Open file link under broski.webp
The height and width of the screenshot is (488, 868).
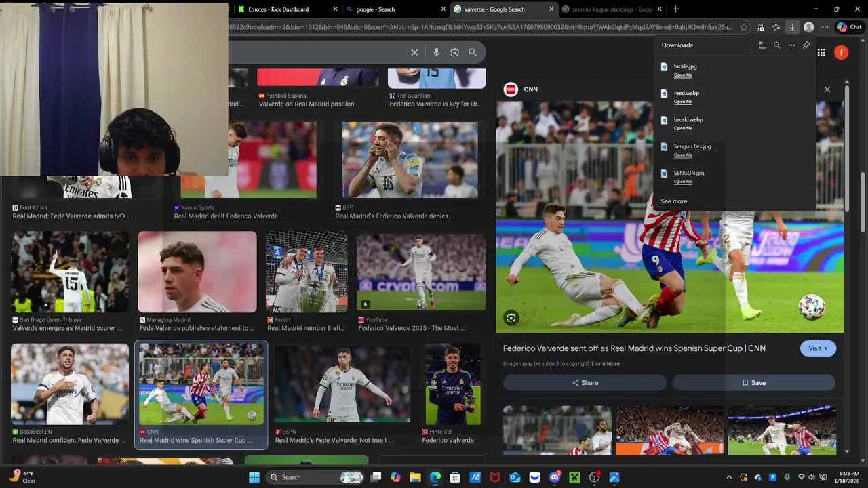tap(683, 128)
